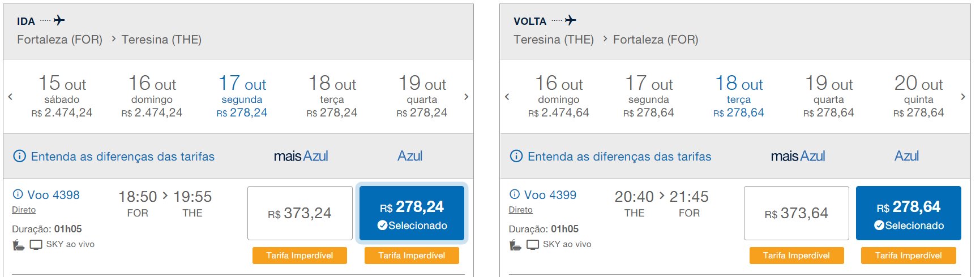Select the R$ 373,64 maisAzul return fare
The image size is (980, 277).
(x=797, y=213)
